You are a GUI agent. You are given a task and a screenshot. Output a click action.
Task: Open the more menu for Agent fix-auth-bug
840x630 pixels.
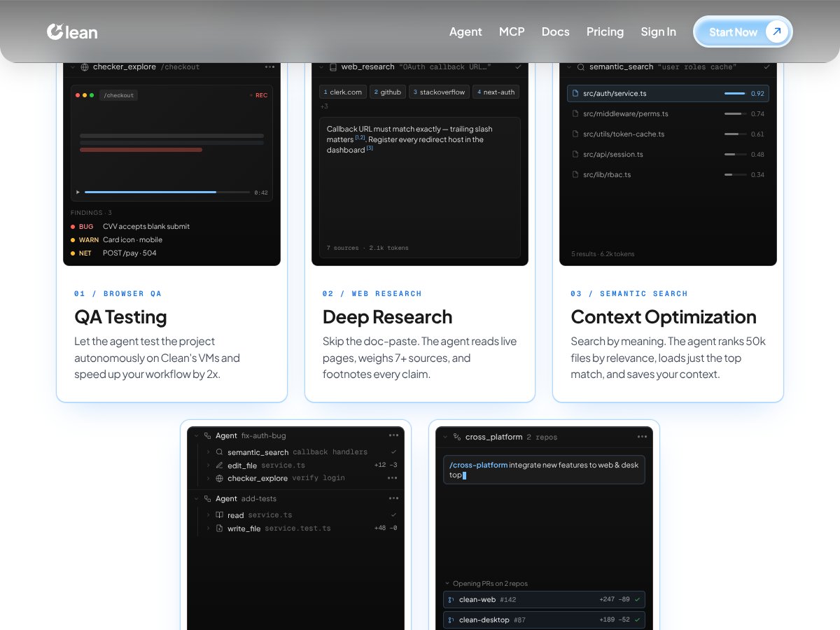393,435
